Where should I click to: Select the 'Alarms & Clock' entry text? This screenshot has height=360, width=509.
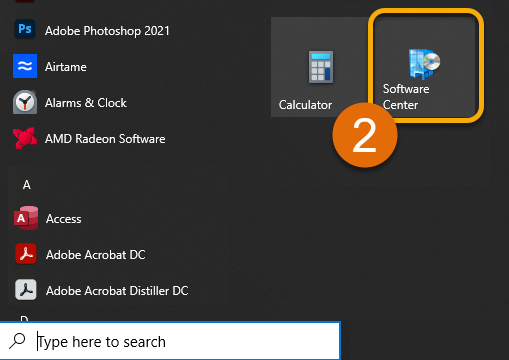86,103
